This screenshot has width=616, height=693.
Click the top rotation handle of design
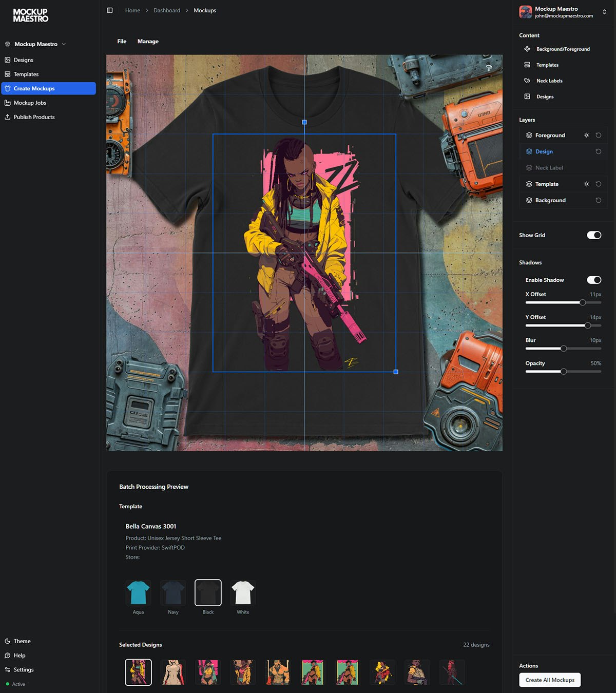tap(304, 122)
